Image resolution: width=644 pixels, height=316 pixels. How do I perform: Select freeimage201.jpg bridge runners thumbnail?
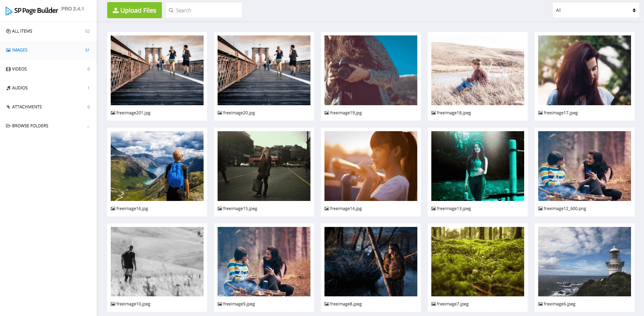[157, 70]
